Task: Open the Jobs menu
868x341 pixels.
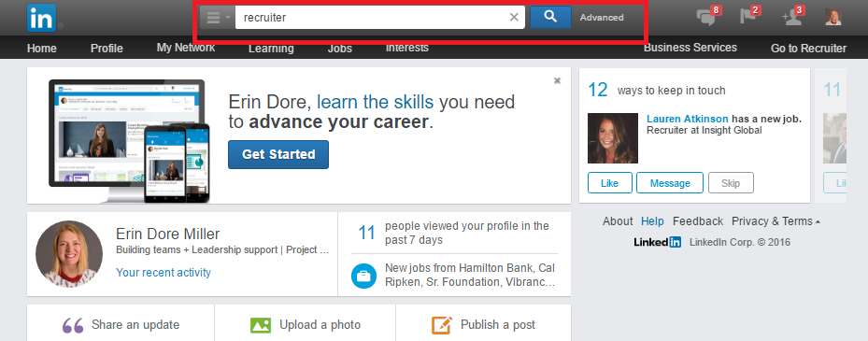Action: click(x=339, y=49)
